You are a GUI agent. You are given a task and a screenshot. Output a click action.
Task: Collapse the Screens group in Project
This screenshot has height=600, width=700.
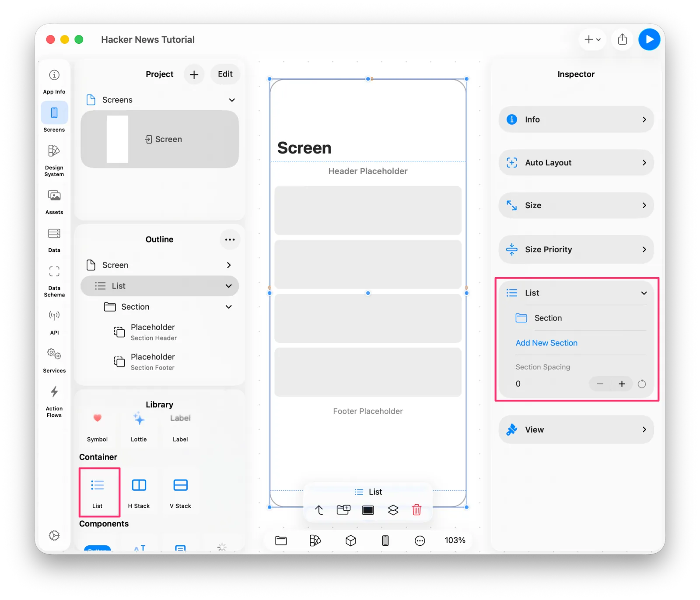(x=232, y=100)
